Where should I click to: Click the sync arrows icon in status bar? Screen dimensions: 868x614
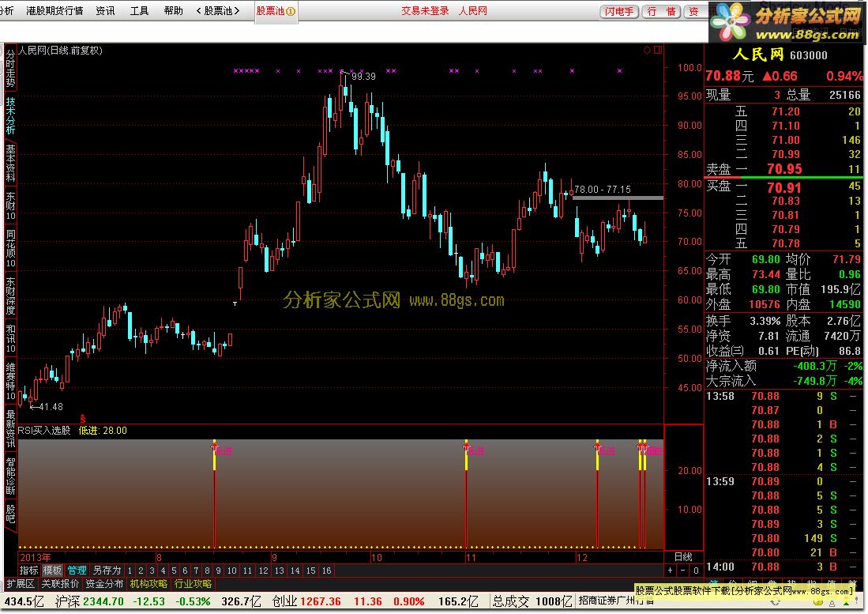775,603
